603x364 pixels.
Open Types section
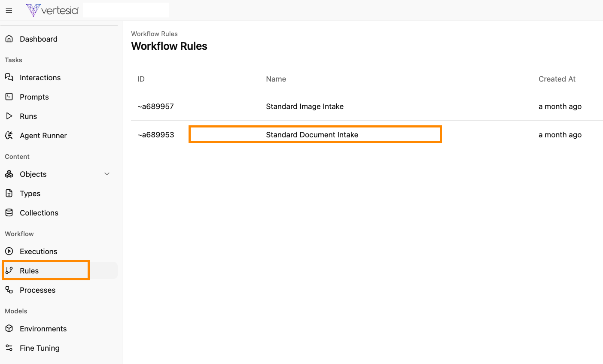[30, 194]
